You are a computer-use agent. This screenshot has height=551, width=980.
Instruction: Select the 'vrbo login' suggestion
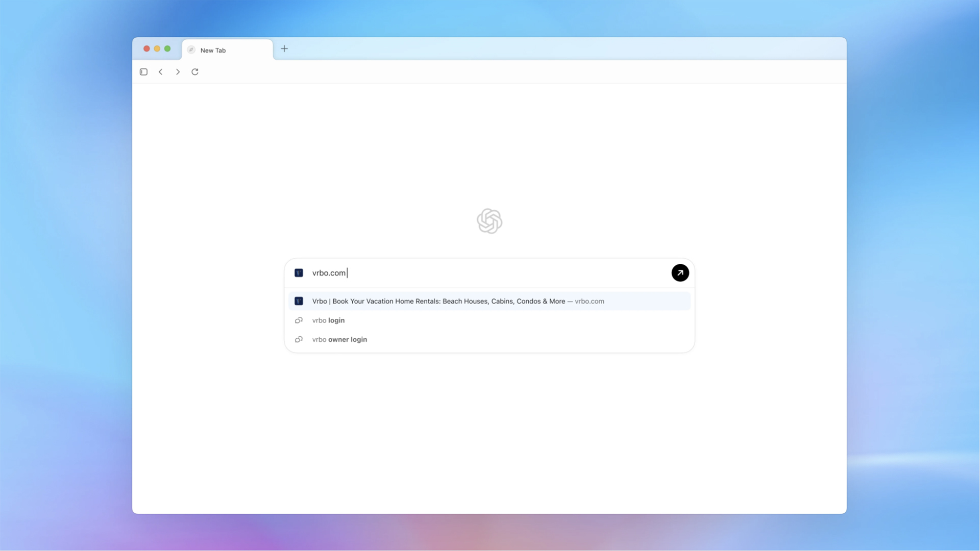pyautogui.click(x=329, y=320)
